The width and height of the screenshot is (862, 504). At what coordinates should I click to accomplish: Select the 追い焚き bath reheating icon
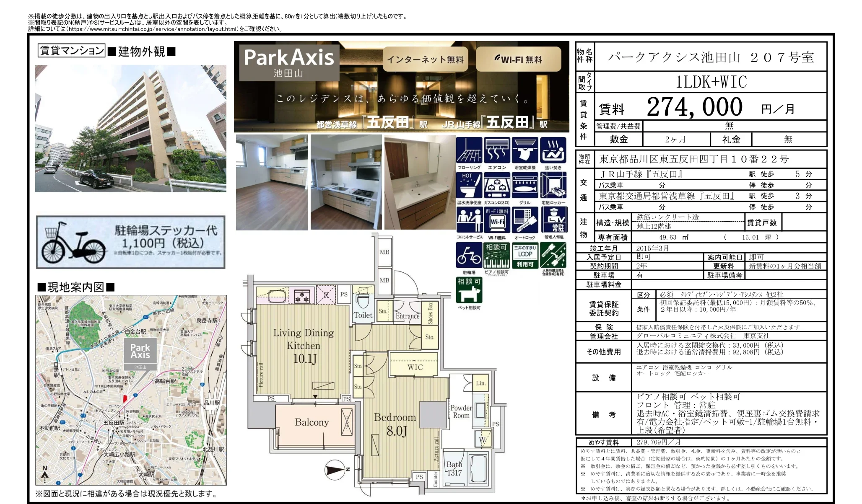pos(553,150)
